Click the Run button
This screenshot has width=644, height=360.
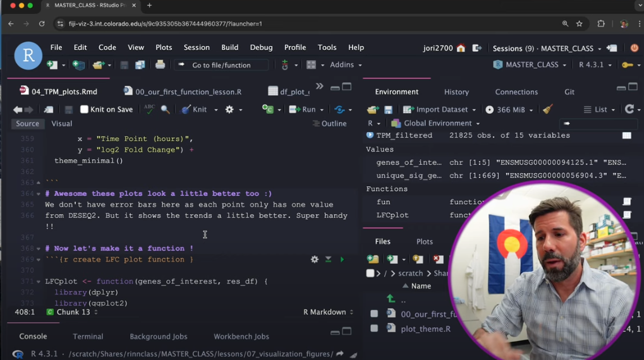point(303,110)
